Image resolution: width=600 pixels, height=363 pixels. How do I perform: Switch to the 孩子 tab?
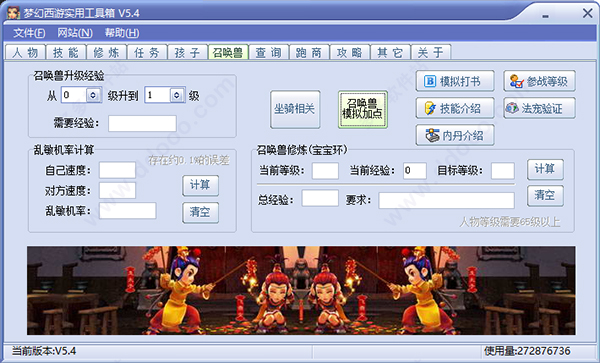tap(188, 52)
